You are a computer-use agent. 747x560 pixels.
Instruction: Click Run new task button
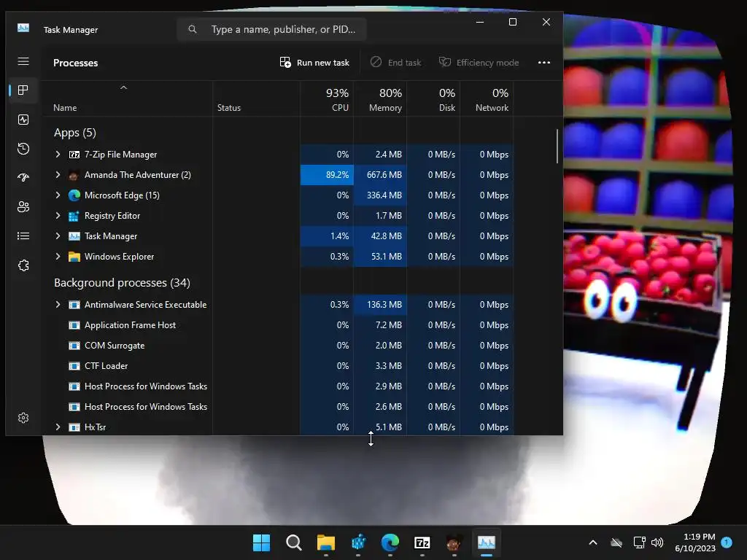(x=314, y=63)
